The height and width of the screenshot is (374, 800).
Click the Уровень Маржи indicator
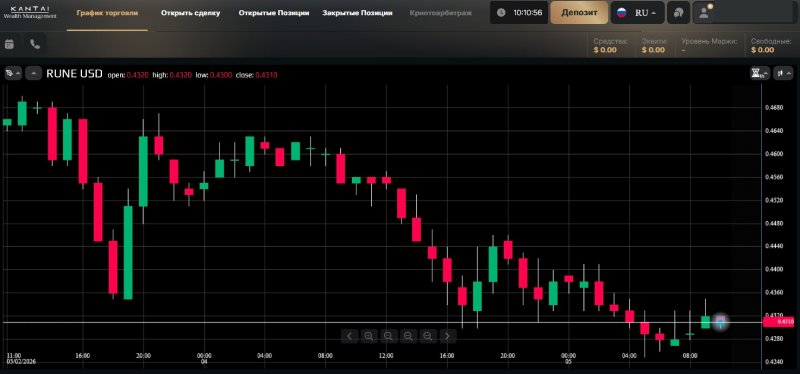(709, 45)
